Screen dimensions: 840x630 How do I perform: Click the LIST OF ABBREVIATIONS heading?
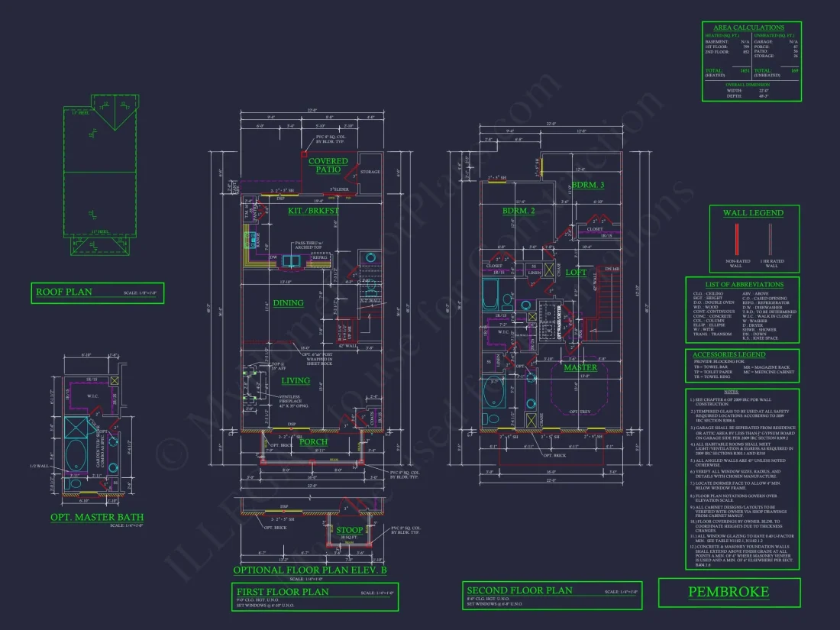744,284
